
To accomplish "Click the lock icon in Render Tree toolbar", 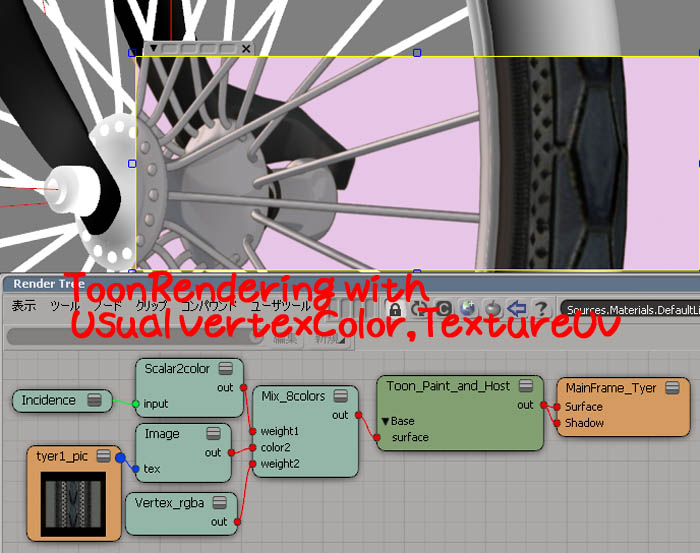I will (395, 309).
